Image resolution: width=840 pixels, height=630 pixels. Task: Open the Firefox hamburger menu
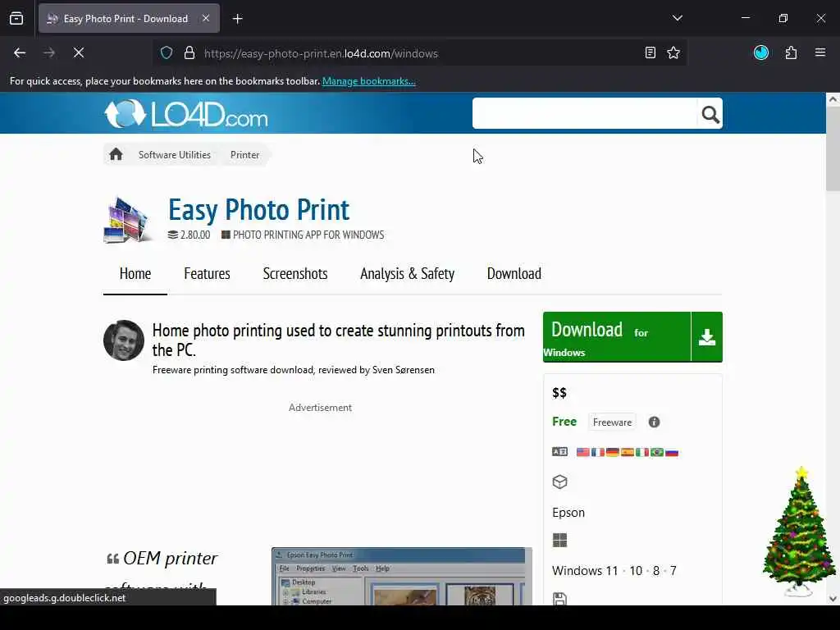click(x=819, y=52)
